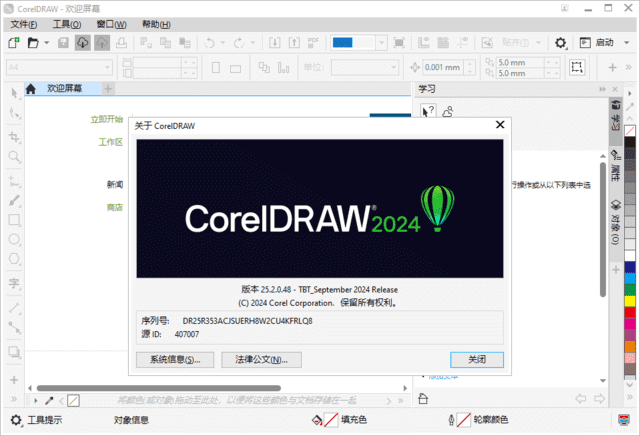Screen dimensions: 640x436
Task: Click the gear icon beside 工具提示
Action: [x=16, y=420]
